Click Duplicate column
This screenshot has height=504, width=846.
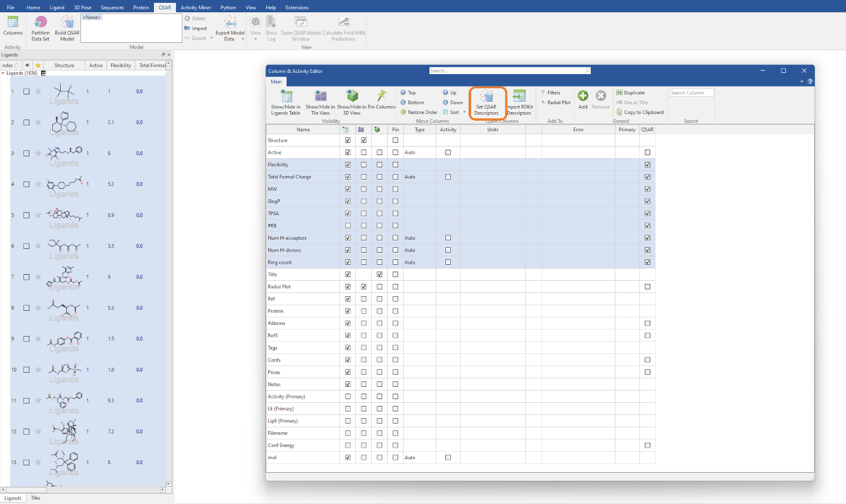click(630, 93)
